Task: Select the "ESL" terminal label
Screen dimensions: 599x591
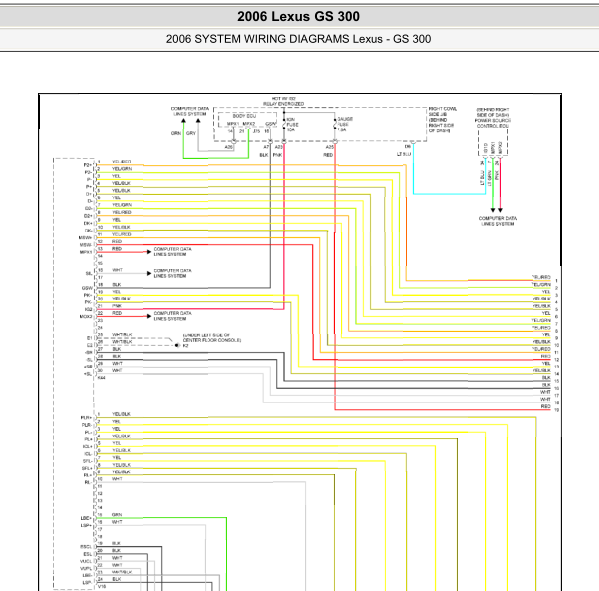Action: [87, 554]
